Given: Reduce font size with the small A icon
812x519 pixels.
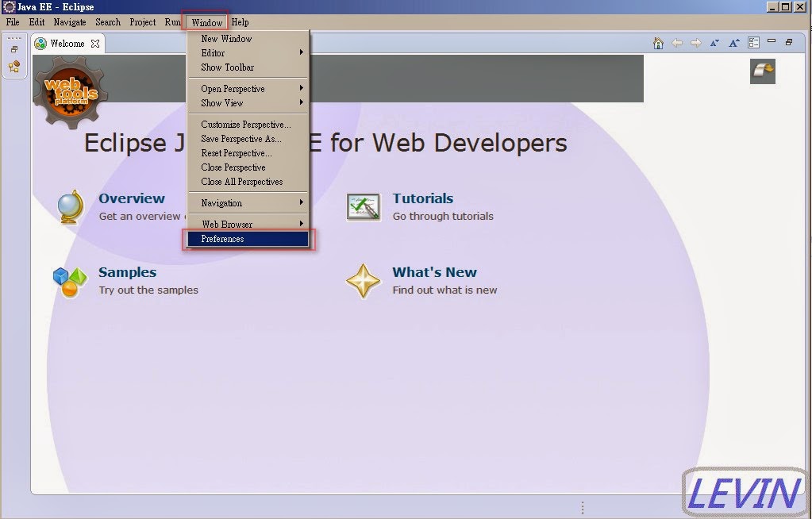Looking at the screenshot, I should pos(714,43).
